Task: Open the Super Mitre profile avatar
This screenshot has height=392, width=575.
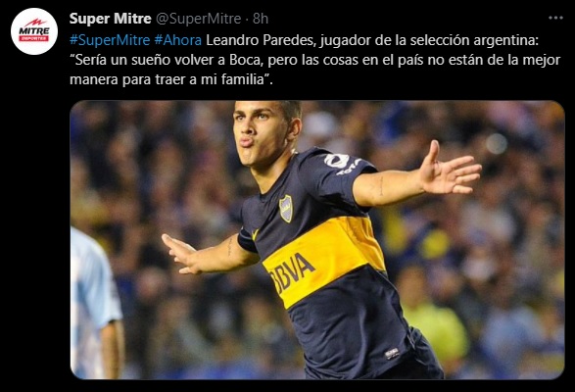Action: [34, 31]
